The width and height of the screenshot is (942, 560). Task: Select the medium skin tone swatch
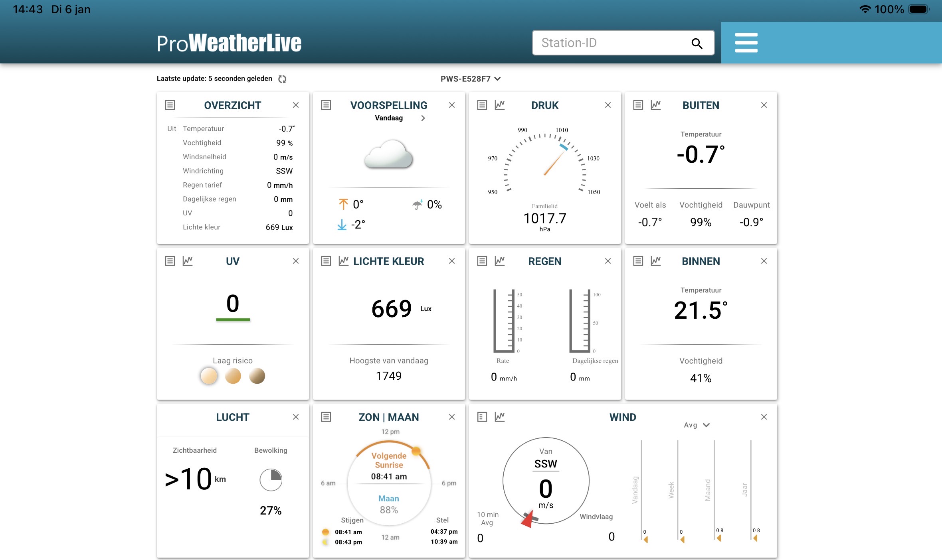click(233, 376)
